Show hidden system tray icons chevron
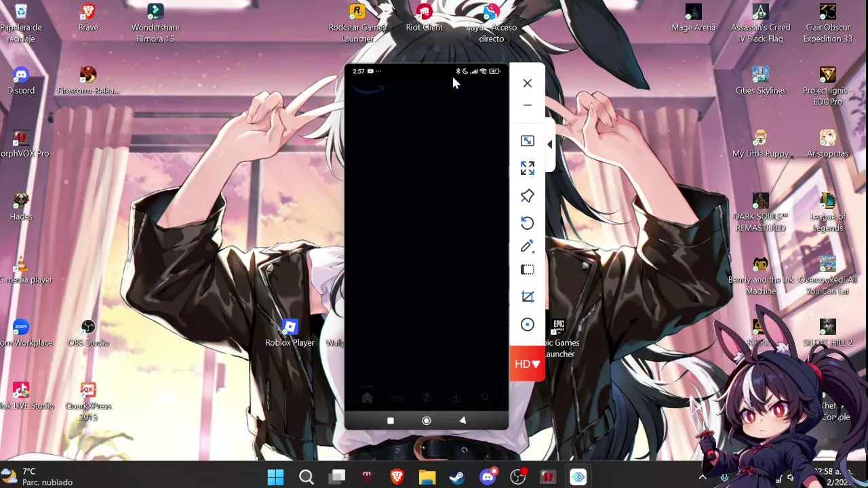This screenshot has height=488, width=868. pos(703,477)
